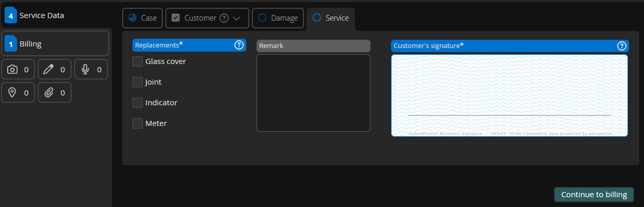Switch to the Case tab
Image resolution: width=644 pixels, height=207 pixels.
tap(143, 18)
